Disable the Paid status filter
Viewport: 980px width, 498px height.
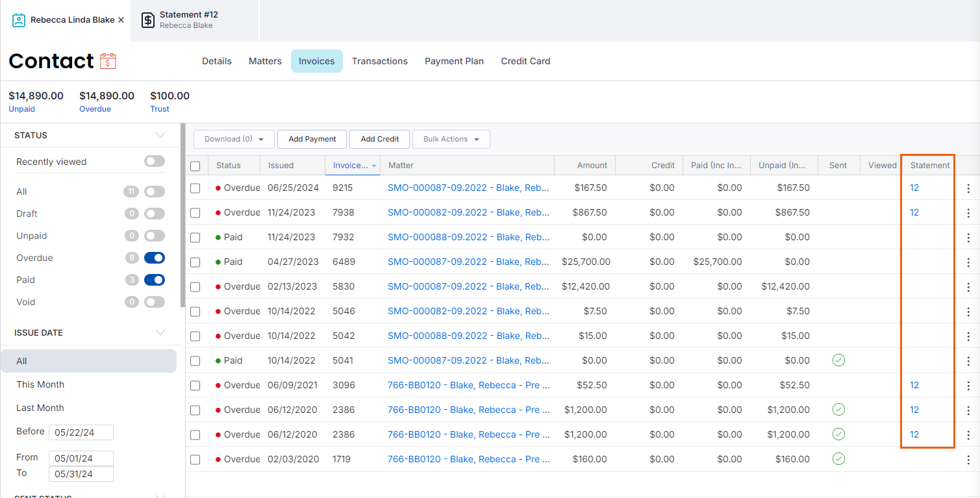[x=155, y=280]
